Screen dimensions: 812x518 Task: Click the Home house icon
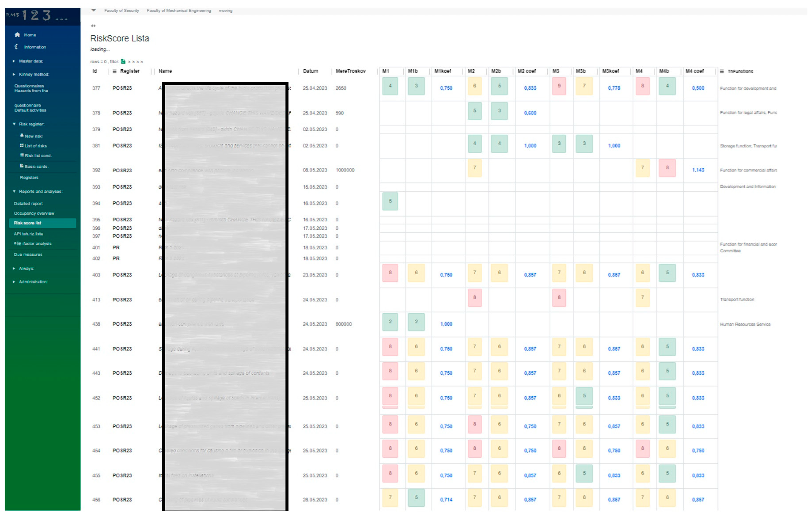point(17,35)
